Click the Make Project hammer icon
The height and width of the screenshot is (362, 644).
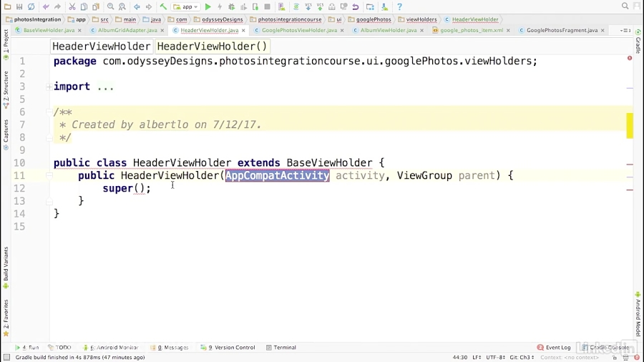163,6
